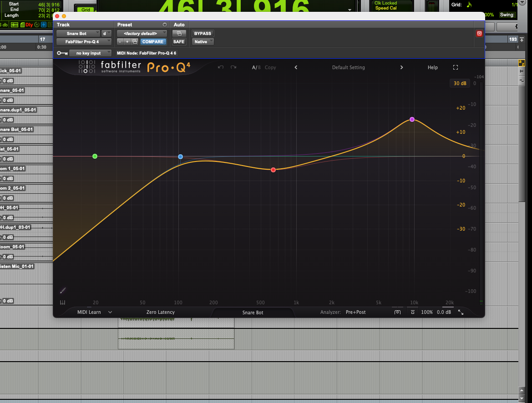This screenshot has height=403, width=532.
Task: Click the vertical scrollbar in Pro Tools window
Action: click(522, 144)
